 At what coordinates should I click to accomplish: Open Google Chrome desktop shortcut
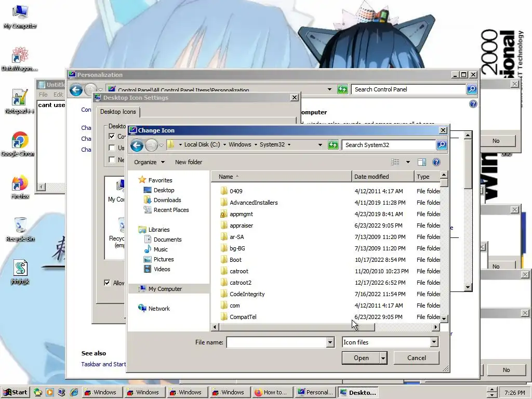point(19,144)
